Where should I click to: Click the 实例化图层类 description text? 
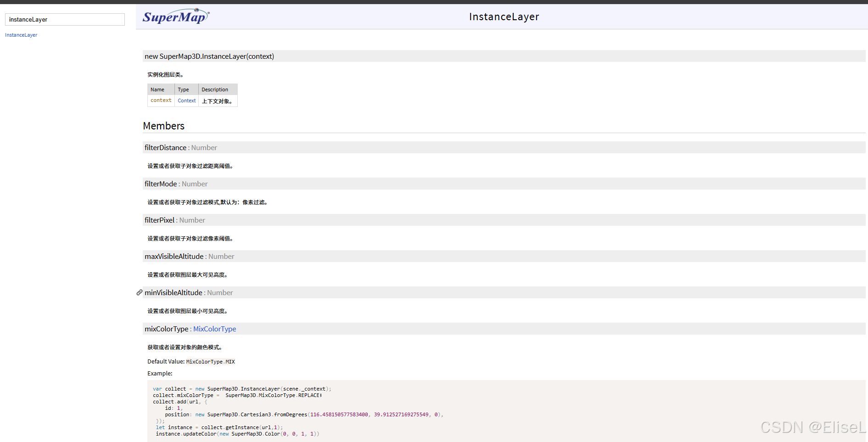point(165,74)
